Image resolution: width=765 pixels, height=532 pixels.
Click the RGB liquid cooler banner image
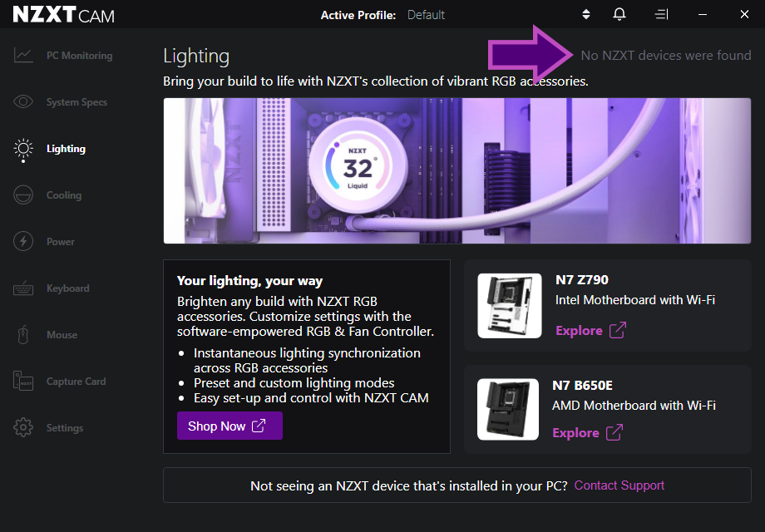457,170
